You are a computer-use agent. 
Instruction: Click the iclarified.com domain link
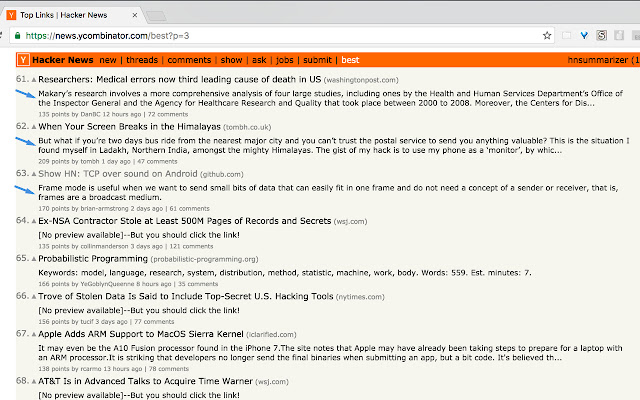click(271, 335)
